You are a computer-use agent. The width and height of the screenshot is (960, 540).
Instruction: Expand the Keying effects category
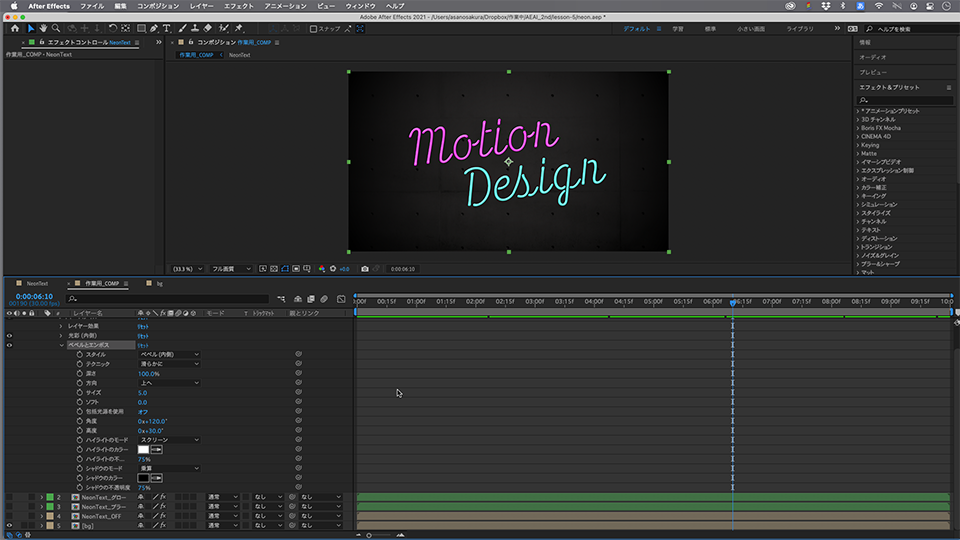point(858,145)
